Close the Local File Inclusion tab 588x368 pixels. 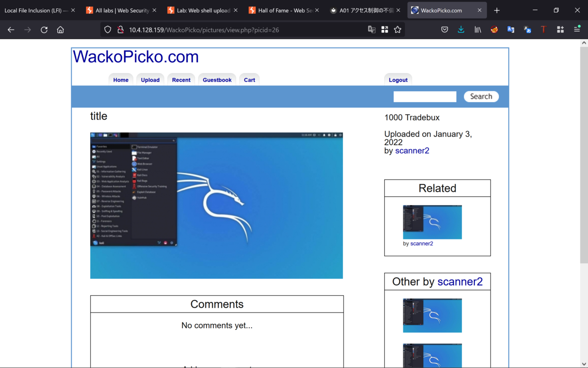click(x=73, y=10)
